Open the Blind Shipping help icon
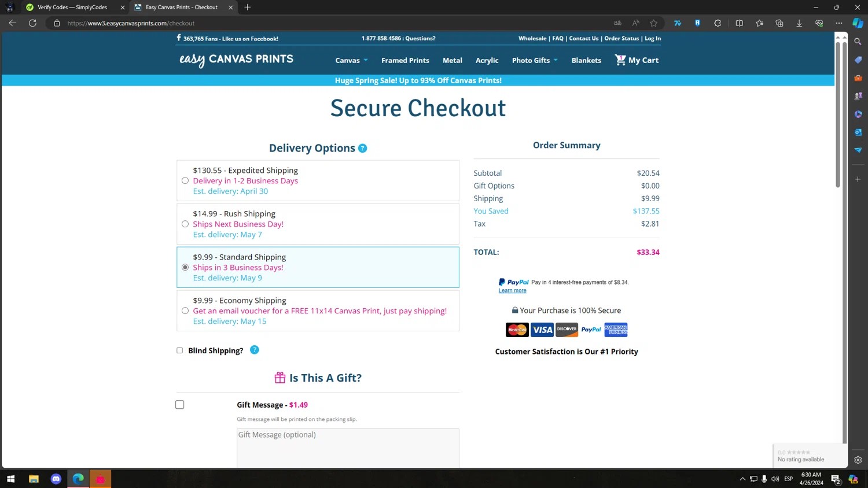This screenshot has height=488, width=868. (255, 350)
